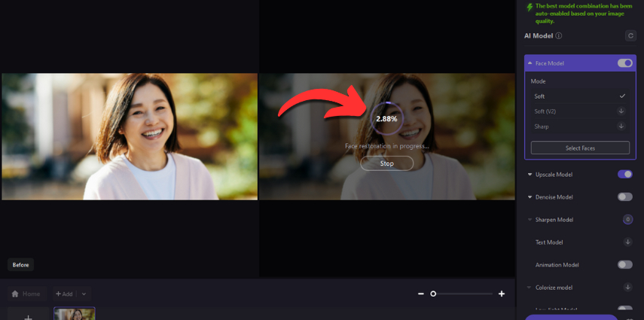Disable the Upscale Model switch
The image size is (644, 320).
(624, 174)
